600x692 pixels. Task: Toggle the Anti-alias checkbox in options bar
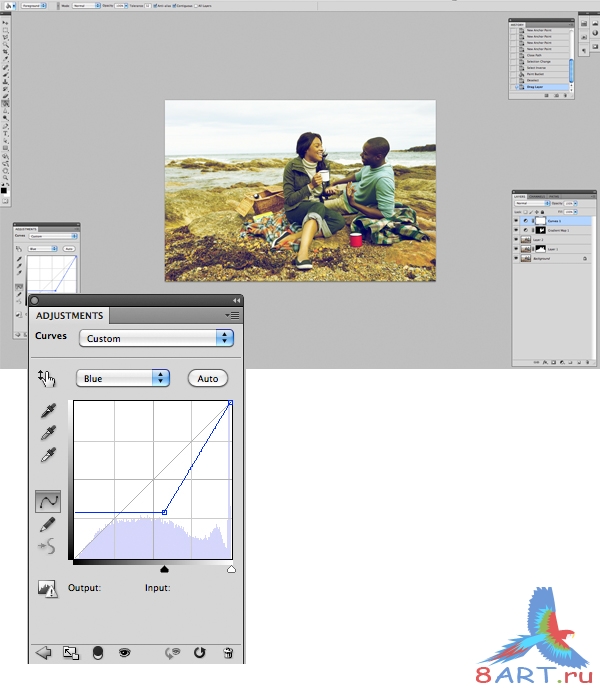[x=159, y=5]
